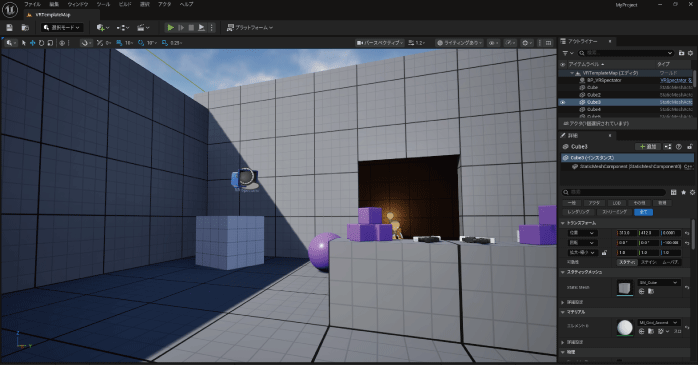Viewport: 698px width, 365px height.
Task: Toggle Details favorites star icon
Action: [683, 192]
